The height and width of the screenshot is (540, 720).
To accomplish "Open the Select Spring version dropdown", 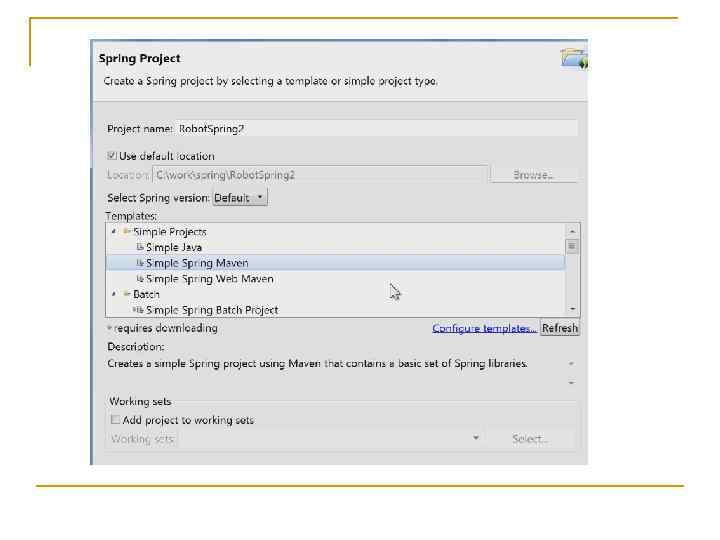I will point(240,198).
